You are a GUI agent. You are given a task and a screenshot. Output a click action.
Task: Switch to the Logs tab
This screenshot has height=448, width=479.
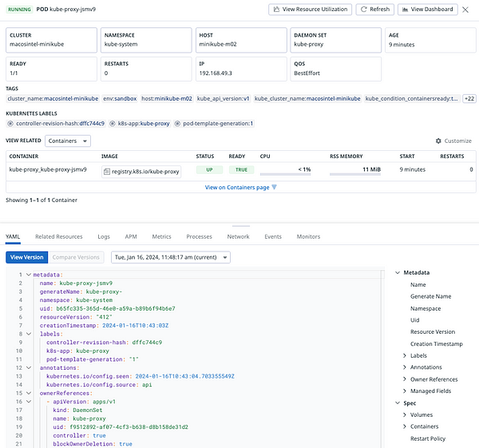[x=104, y=237]
